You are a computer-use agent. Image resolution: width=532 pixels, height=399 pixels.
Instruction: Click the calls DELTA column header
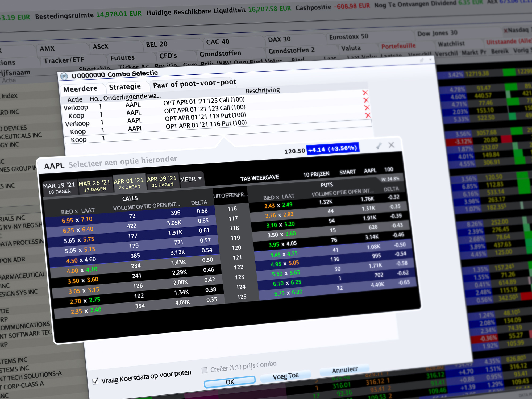coord(199,203)
